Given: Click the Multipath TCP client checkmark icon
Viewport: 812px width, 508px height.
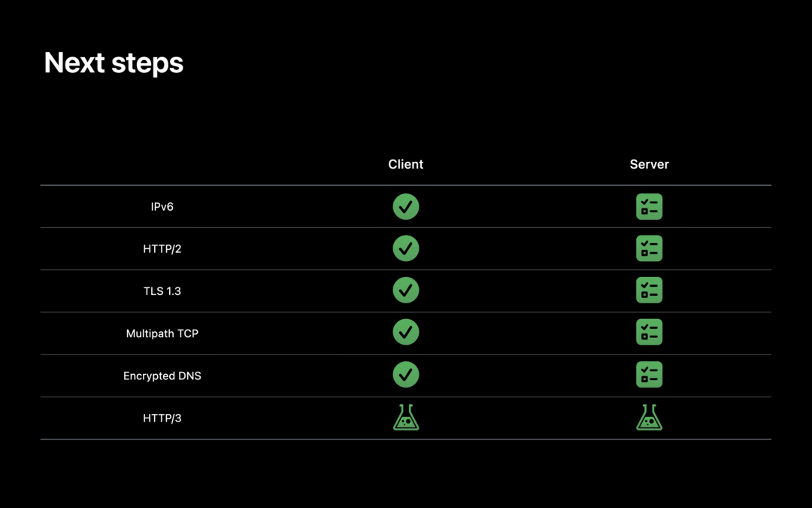Looking at the screenshot, I should coord(406,333).
